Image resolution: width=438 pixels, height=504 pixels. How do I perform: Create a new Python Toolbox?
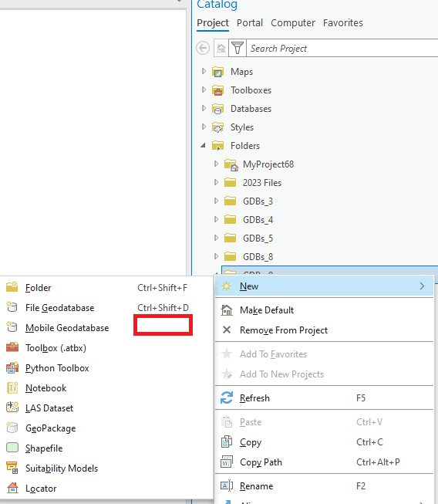pyautogui.click(x=106, y=367)
